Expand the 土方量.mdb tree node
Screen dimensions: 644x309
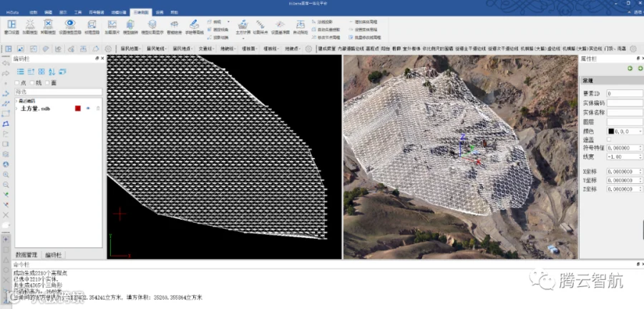[16, 109]
